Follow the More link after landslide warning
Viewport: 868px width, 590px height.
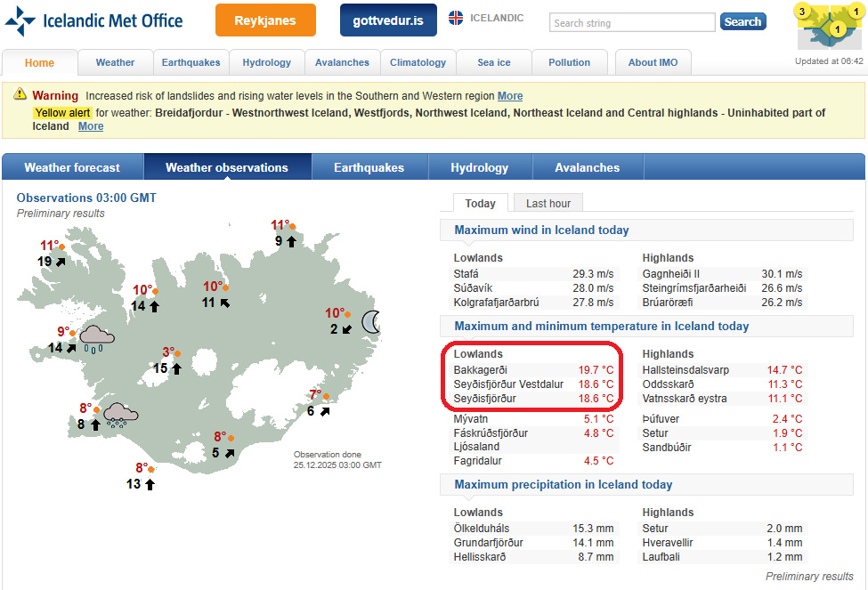(x=510, y=96)
